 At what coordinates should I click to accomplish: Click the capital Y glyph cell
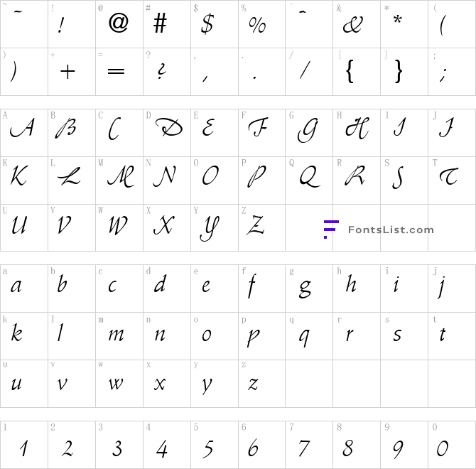point(215,227)
